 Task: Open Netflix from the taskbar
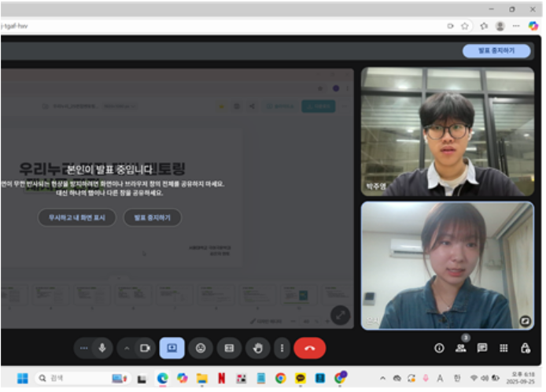click(x=221, y=378)
